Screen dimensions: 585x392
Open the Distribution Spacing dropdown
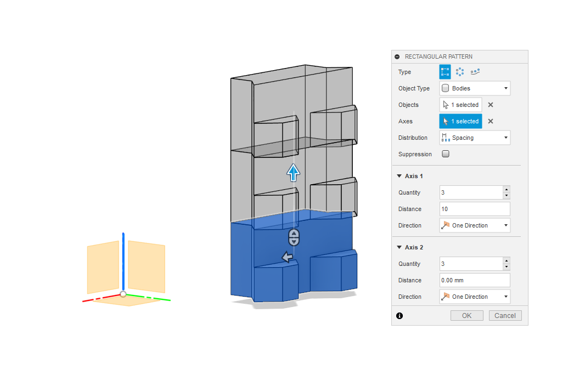[475, 138]
